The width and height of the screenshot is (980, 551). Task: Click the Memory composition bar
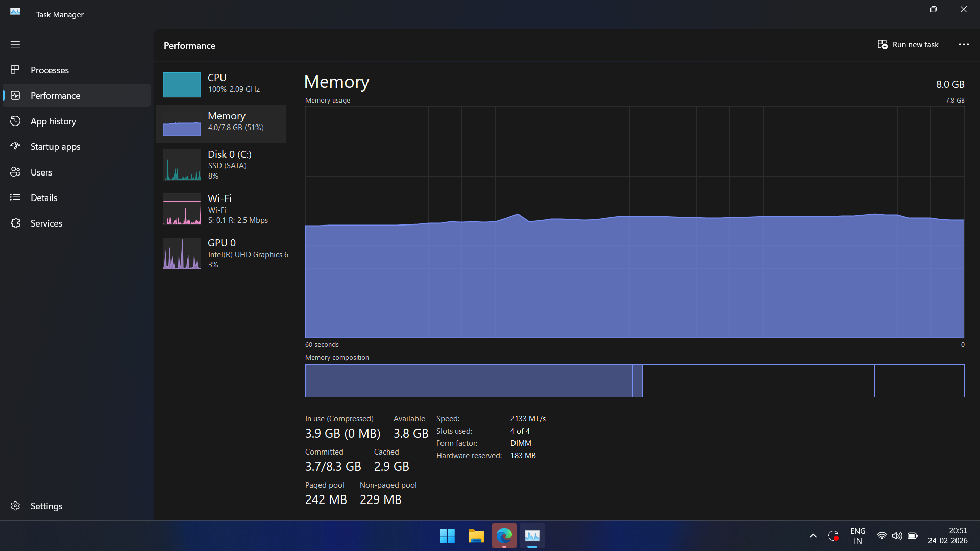pos(634,381)
